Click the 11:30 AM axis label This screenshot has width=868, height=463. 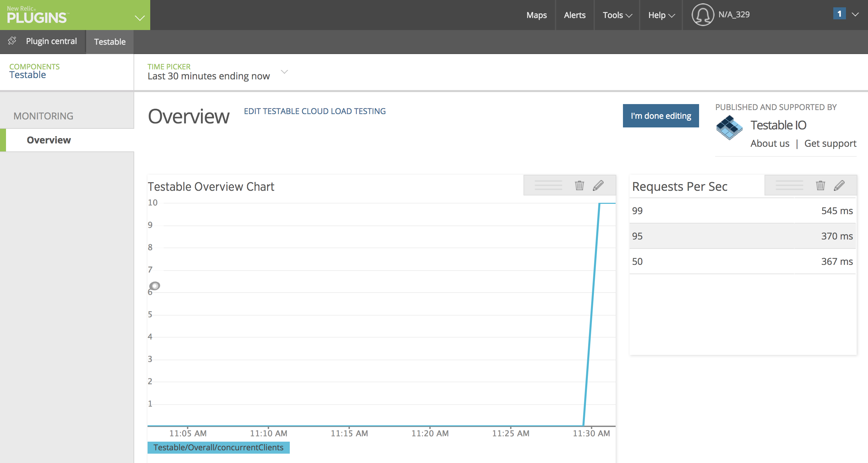point(591,433)
